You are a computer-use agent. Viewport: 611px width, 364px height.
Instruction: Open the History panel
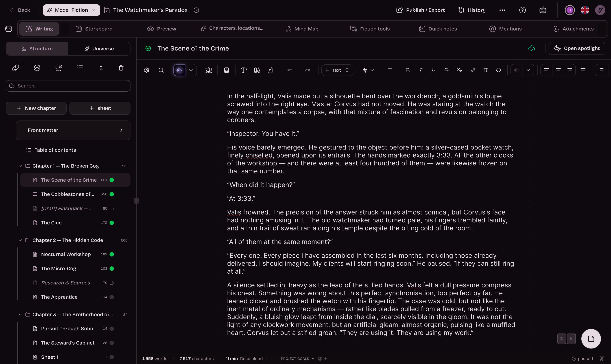pyautogui.click(x=472, y=10)
